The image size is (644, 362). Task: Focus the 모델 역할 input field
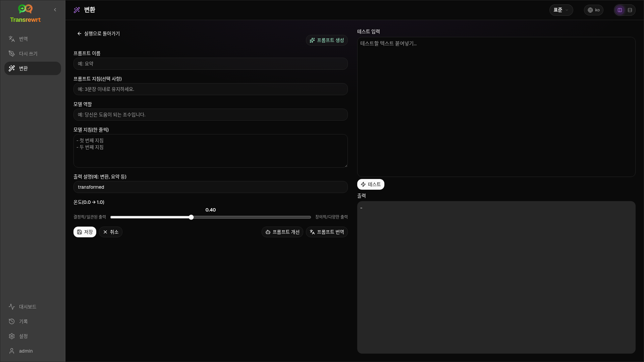point(211,115)
